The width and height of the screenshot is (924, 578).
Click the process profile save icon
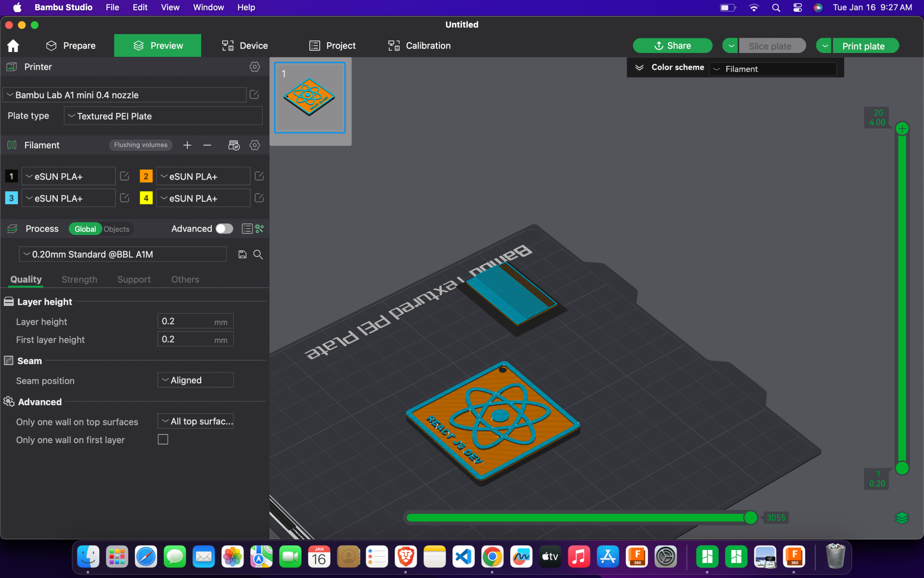(242, 254)
